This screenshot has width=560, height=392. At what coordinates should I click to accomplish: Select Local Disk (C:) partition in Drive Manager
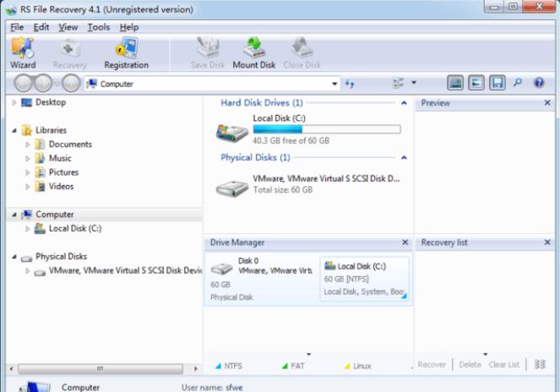pos(364,279)
